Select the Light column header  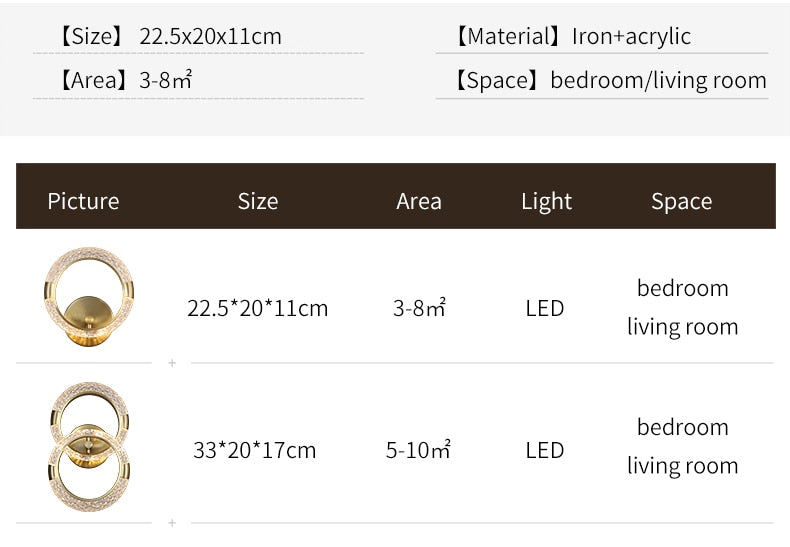coord(546,201)
